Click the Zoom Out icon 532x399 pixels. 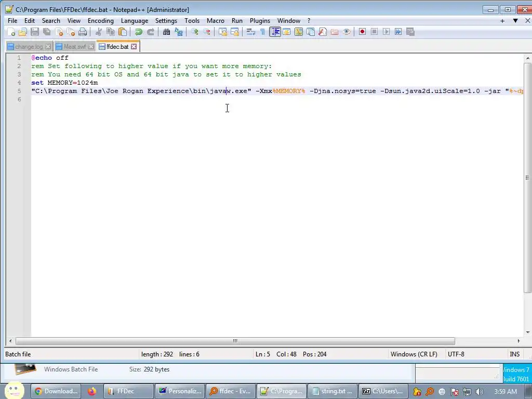(x=206, y=32)
